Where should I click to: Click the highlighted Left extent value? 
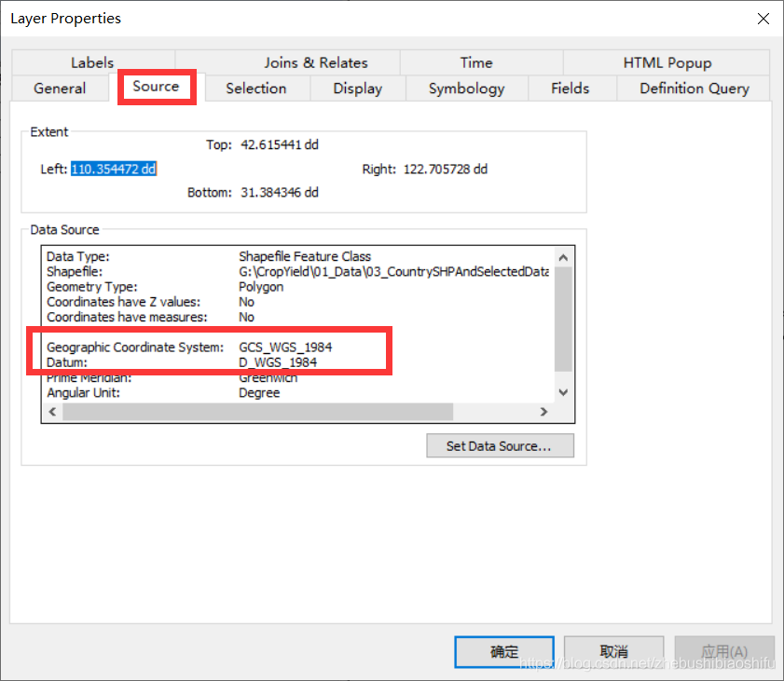tap(114, 169)
